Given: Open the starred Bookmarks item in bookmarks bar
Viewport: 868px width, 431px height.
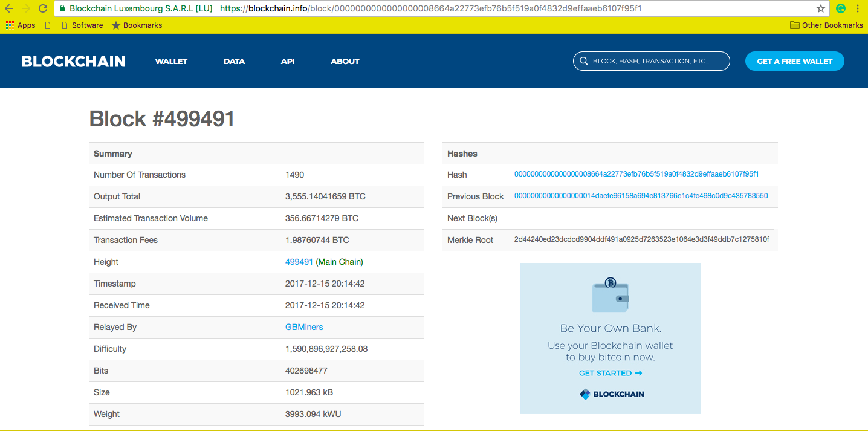Looking at the screenshot, I should point(137,25).
